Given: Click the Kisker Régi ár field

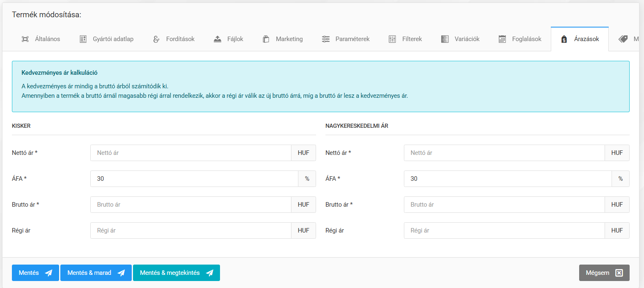Looking at the screenshot, I should pyautogui.click(x=191, y=230).
